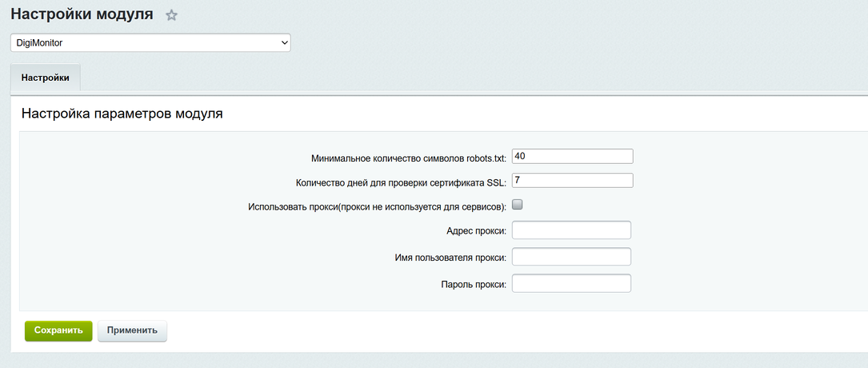
Task: Click the Применить button
Action: click(132, 330)
